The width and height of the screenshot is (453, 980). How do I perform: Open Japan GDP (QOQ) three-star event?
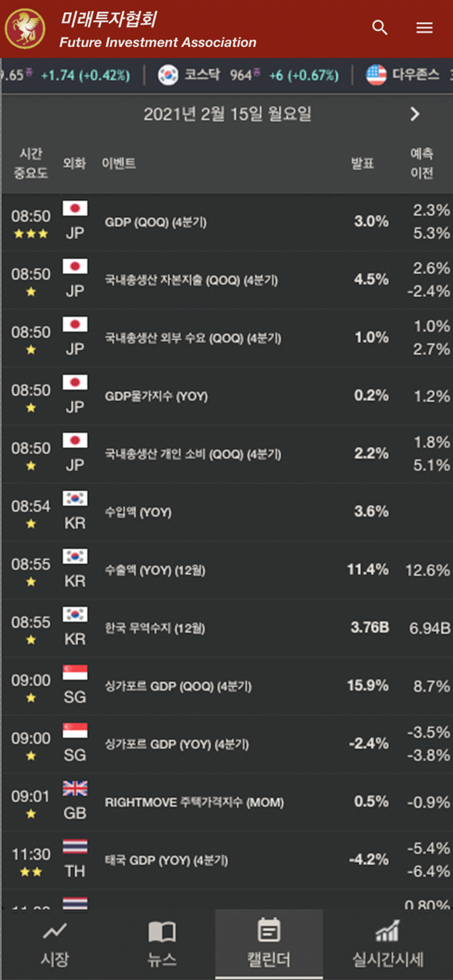tap(226, 222)
